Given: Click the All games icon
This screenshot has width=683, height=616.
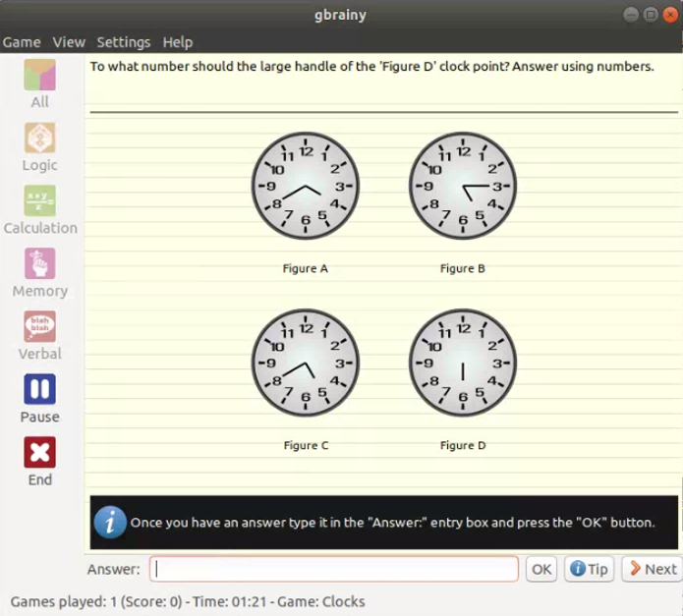Looking at the screenshot, I should coord(39,76).
